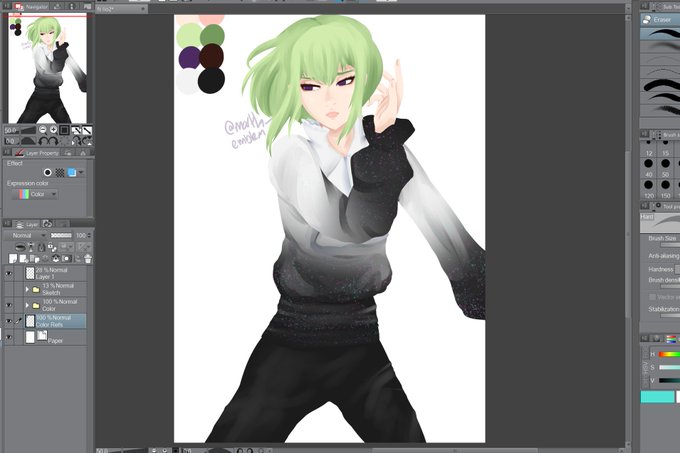Select the Hard eraser tool preview

pyautogui.click(x=660, y=222)
